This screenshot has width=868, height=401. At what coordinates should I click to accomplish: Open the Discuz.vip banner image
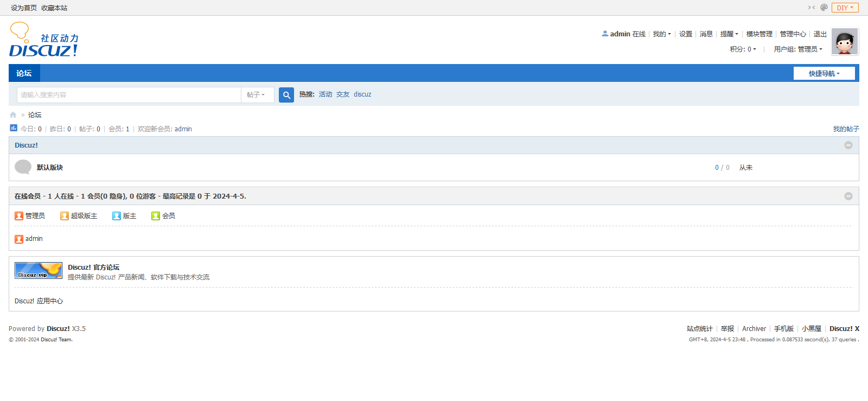pos(39,271)
